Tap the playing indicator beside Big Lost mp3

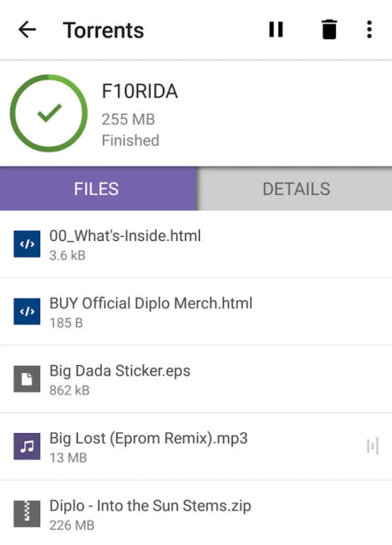(x=372, y=447)
